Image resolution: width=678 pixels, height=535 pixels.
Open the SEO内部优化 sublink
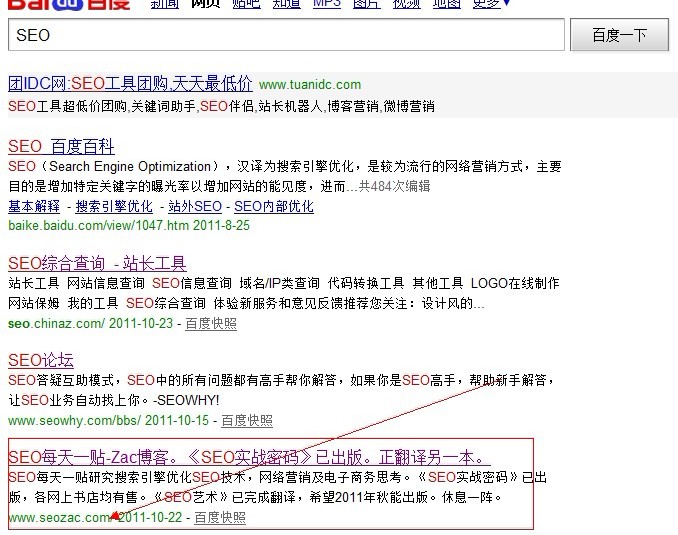pos(274,206)
